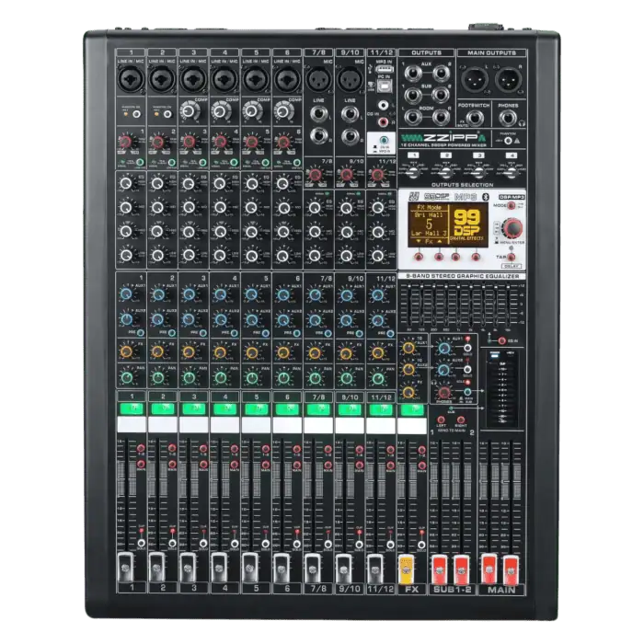Click the PHONES headphone jack
The width and height of the screenshot is (644, 644).
(x=508, y=121)
